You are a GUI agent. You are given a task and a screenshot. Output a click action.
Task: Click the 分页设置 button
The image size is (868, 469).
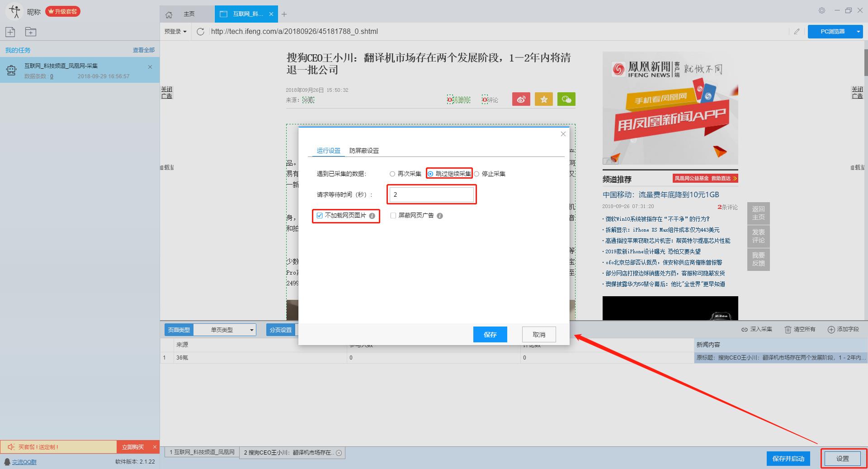(281, 330)
